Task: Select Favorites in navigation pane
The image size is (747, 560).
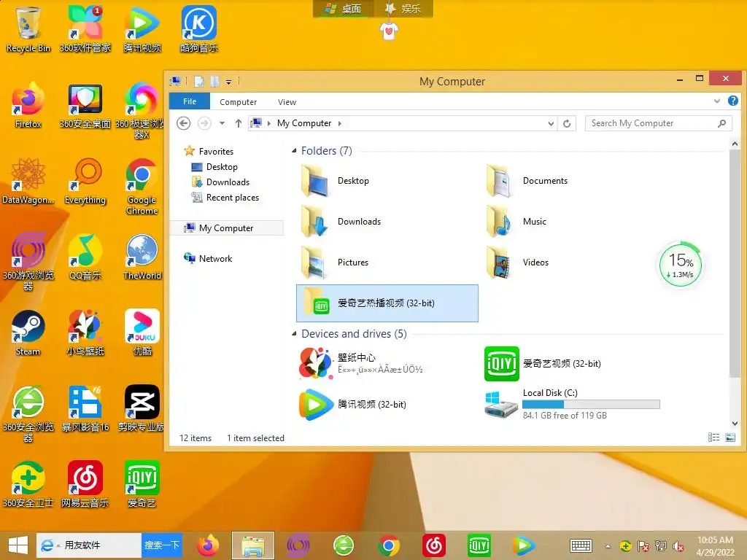Action: coord(209,152)
